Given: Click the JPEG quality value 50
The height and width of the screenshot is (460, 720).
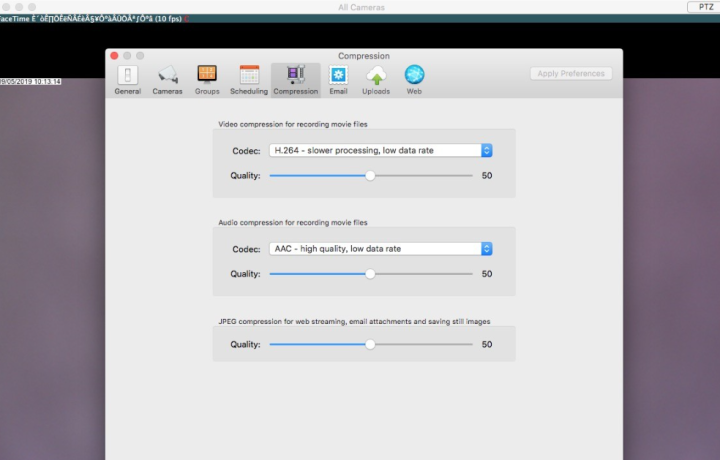Looking at the screenshot, I should (487, 344).
